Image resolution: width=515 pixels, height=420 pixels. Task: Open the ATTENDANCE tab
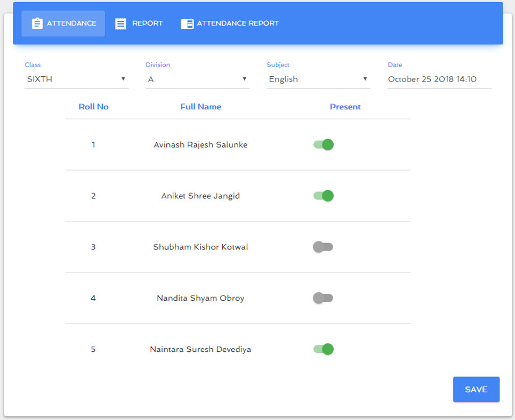click(63, 23)
